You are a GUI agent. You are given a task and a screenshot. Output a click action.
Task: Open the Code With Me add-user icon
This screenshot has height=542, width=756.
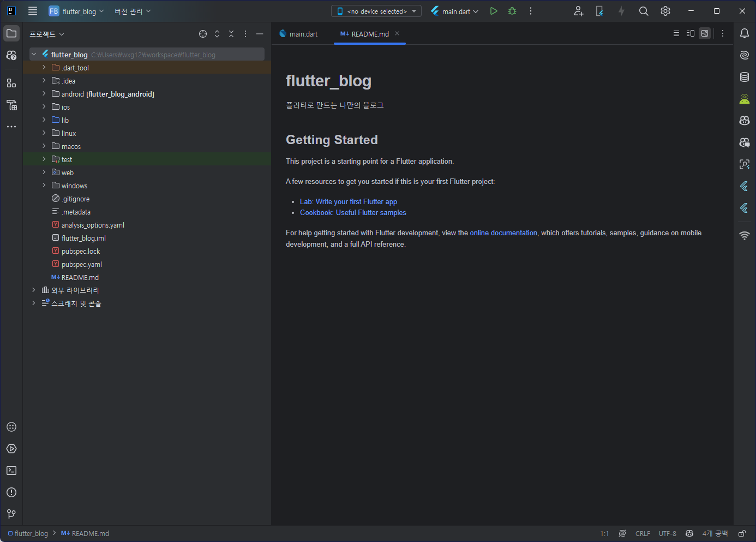[x=579, y=11]
